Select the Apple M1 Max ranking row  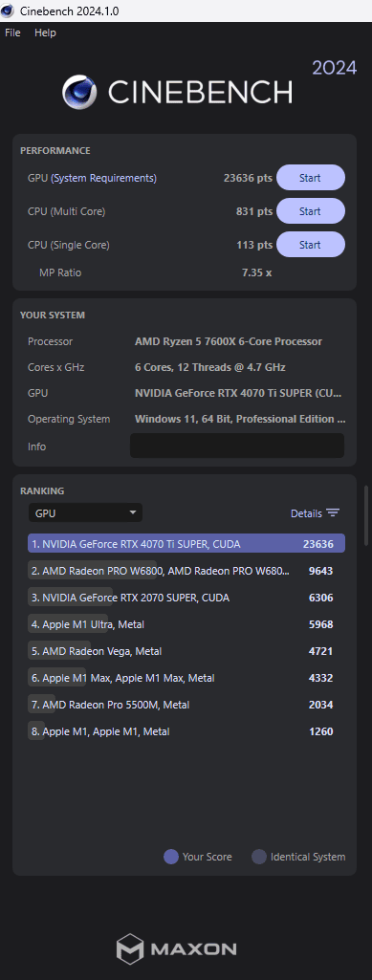click(186, 678)
